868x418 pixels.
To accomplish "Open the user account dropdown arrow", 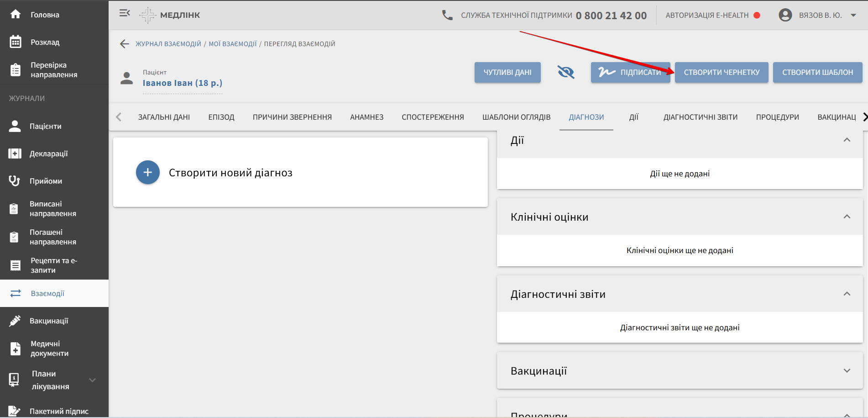I will 853,15.
